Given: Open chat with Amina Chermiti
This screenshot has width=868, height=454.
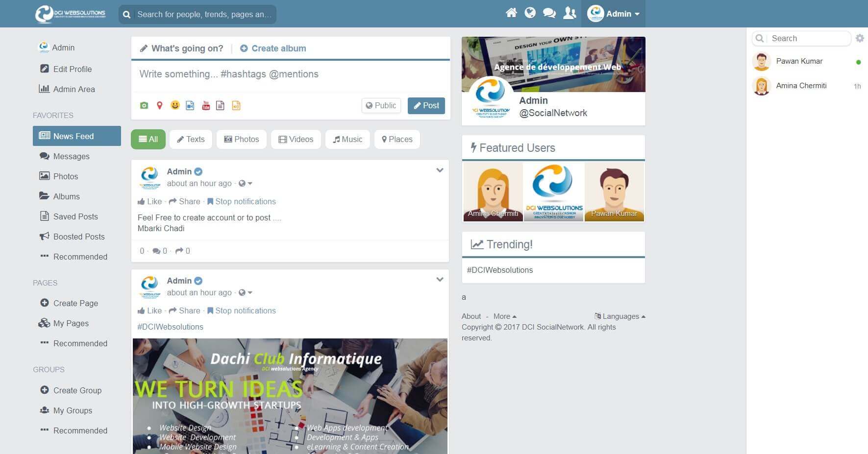Looking at the screenshot, I should click(806, 86).
